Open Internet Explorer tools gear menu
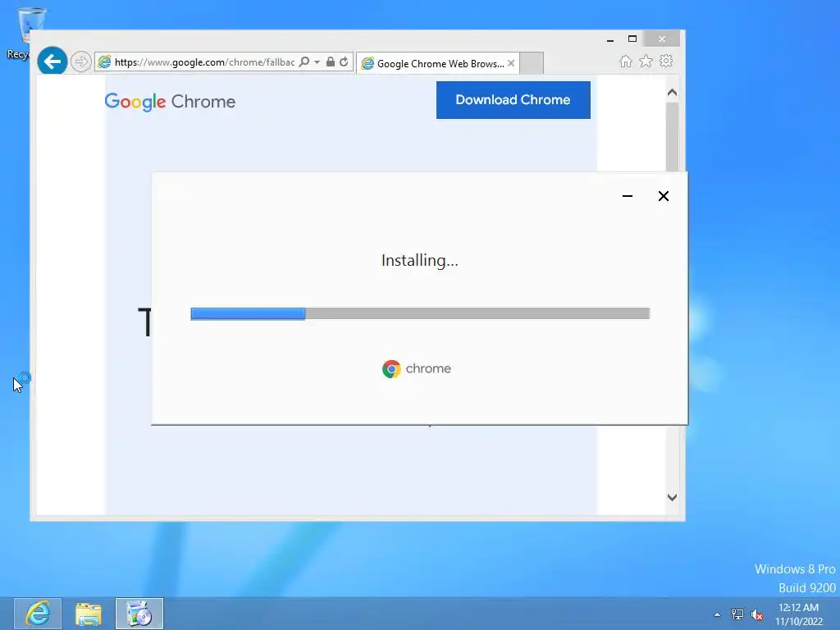The height and width of the screenshot is (630, 840). click(x=666, y=61)
